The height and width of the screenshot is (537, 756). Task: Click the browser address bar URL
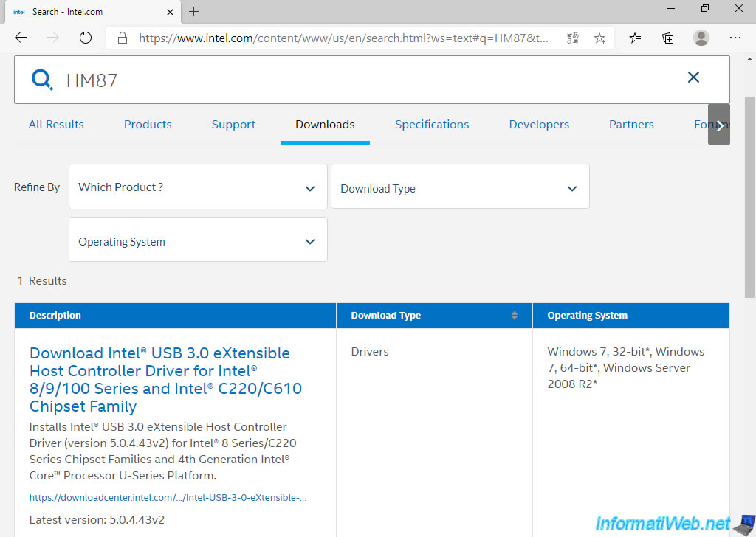point(343,38)
